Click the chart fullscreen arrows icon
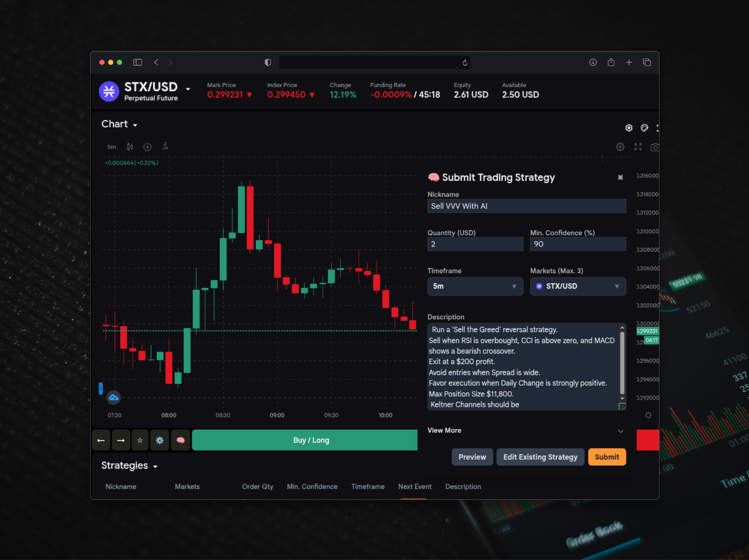The width and height of the screenshot is (749, 560). point(638,147)
